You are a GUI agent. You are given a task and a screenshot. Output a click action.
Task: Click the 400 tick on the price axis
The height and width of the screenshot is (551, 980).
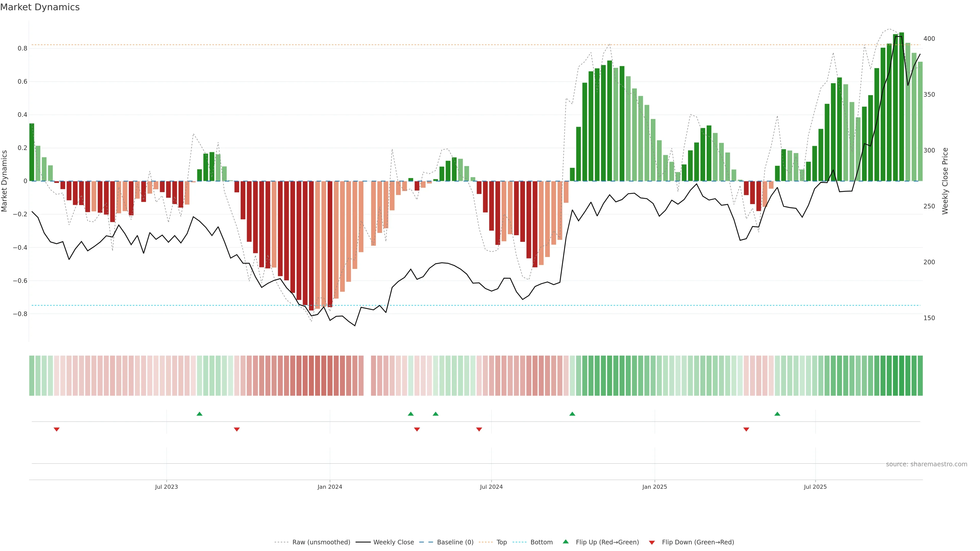(x=929, y=39)
